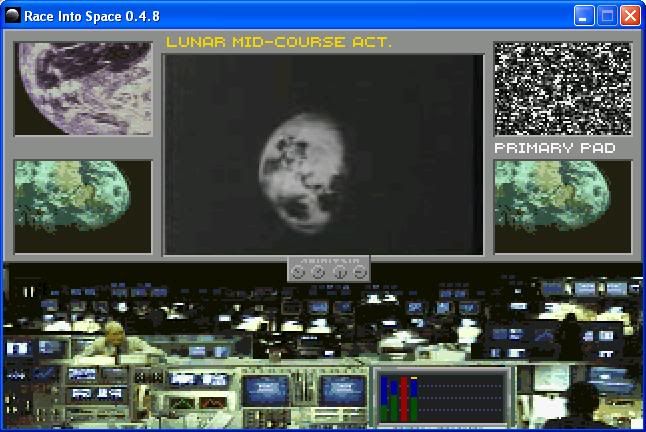646x432 pixels.
Task: Click the red bar in the status chart
Action: coord(404,399)
